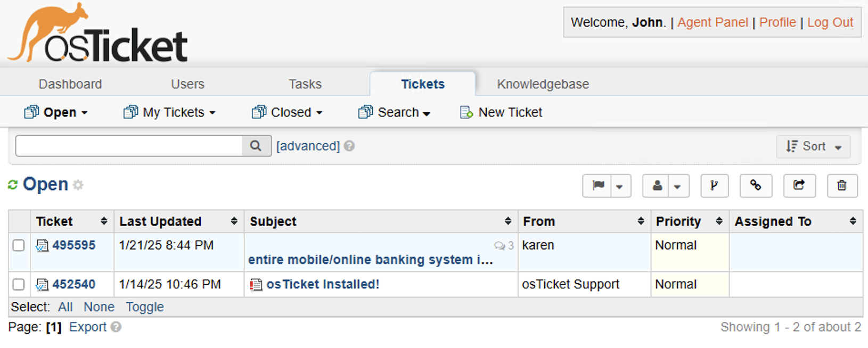Click inside the ticket search field

coord(128,145)
